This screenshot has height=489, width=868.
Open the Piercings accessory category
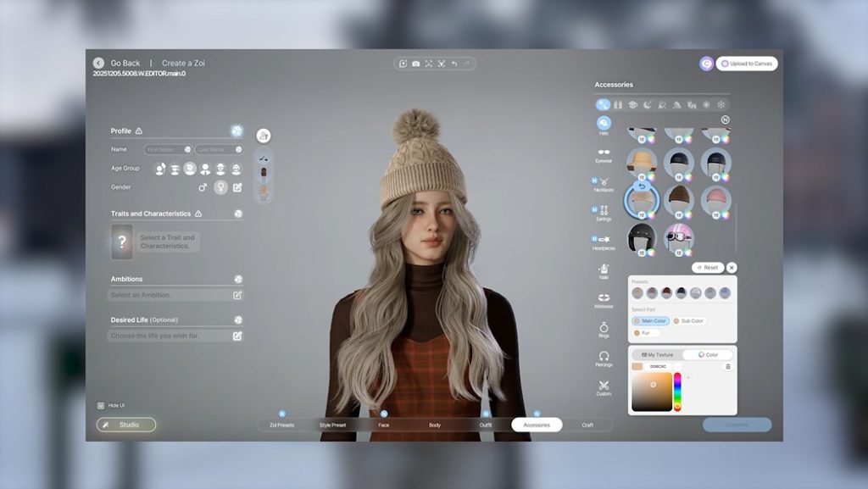[604, 358]
